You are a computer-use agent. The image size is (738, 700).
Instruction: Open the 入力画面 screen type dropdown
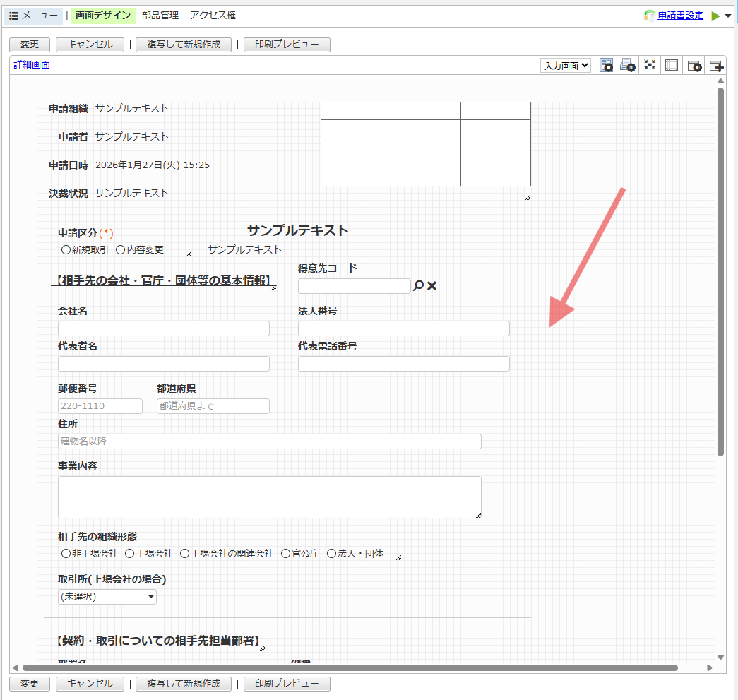tap(566, 66)
